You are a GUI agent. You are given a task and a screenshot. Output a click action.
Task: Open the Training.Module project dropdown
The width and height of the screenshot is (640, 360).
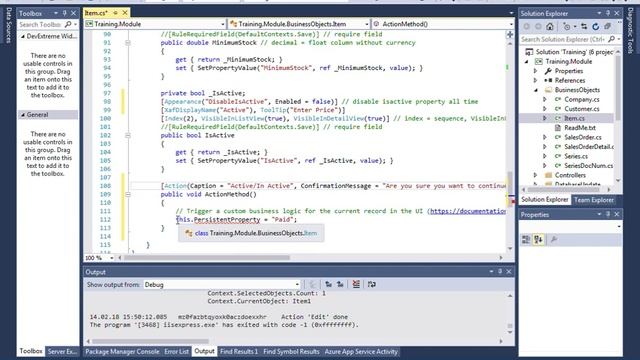coord(223,24)
